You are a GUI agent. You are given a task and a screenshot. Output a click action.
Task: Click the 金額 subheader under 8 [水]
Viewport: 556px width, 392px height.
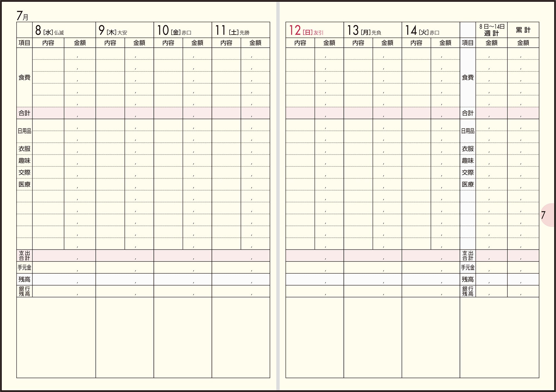[80, 43]
